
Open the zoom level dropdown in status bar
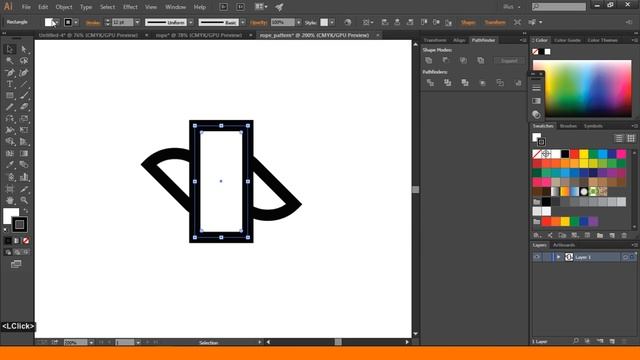pyautogui.click(x=91, y=342)
